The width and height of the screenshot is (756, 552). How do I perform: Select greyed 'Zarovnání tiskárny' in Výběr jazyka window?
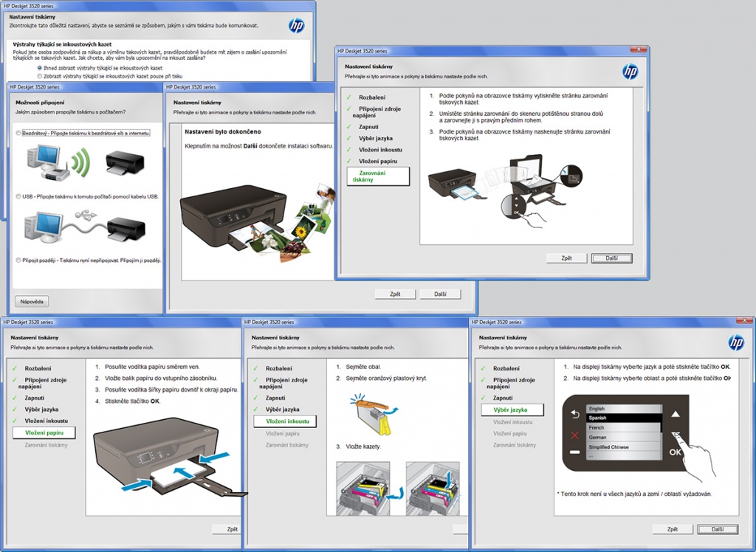coord(515,446)
